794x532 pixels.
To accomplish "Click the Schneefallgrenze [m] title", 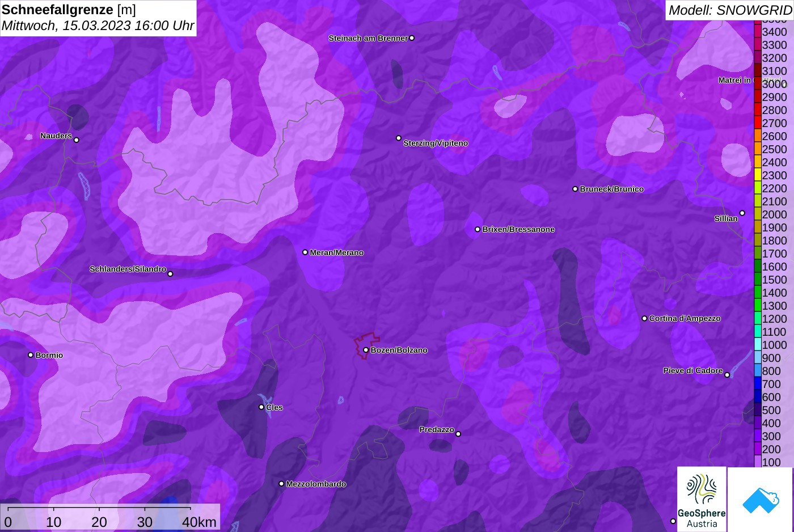I will pyautogui.click(x=69, y=10).
